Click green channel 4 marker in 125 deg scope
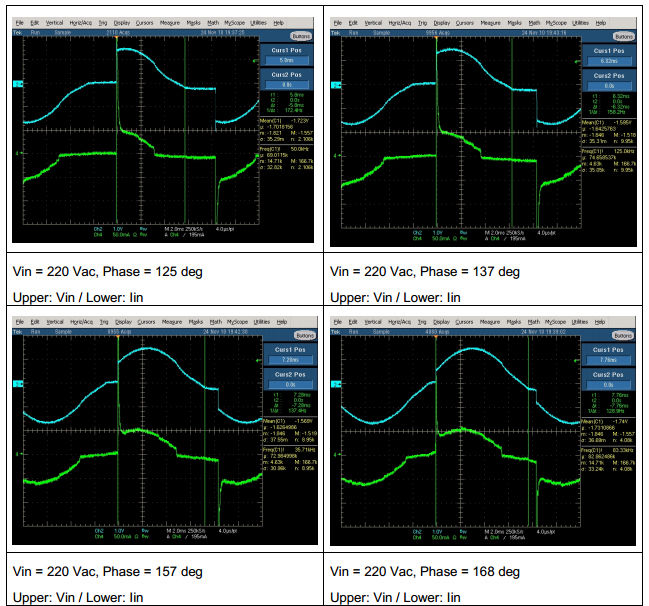Viewport: 649px width, 606px height. (17, 153)
